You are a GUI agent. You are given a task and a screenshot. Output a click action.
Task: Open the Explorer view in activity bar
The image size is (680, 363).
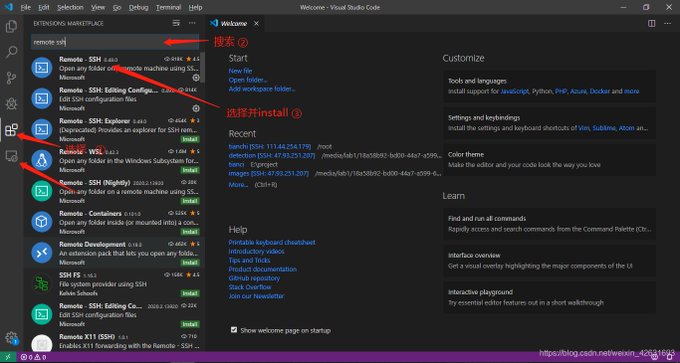(11, 26)
